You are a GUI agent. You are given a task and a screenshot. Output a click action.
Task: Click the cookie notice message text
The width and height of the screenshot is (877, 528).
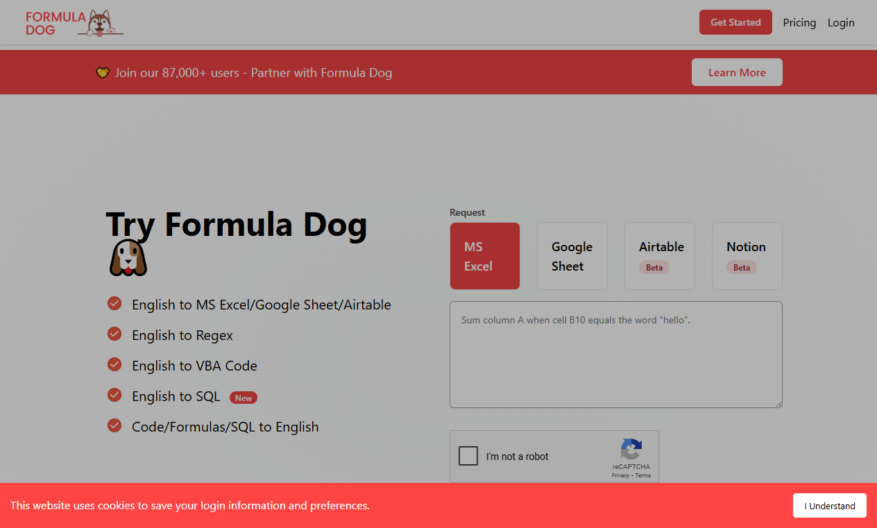[x=190, y=506]
